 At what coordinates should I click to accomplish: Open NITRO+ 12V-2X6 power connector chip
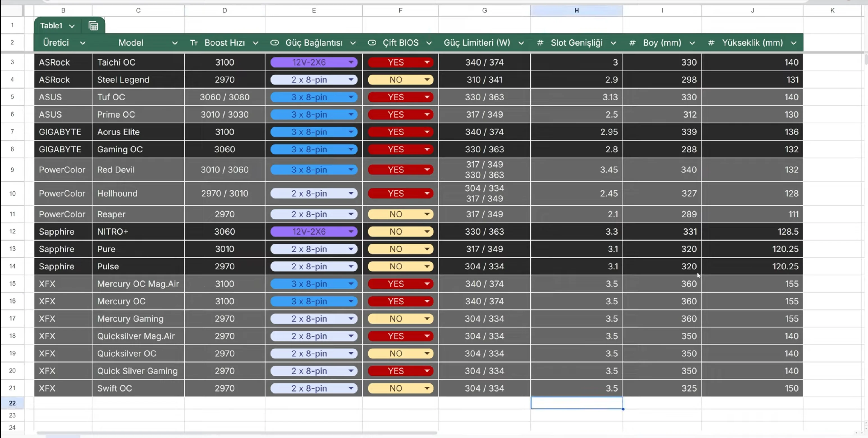[313, 232]
